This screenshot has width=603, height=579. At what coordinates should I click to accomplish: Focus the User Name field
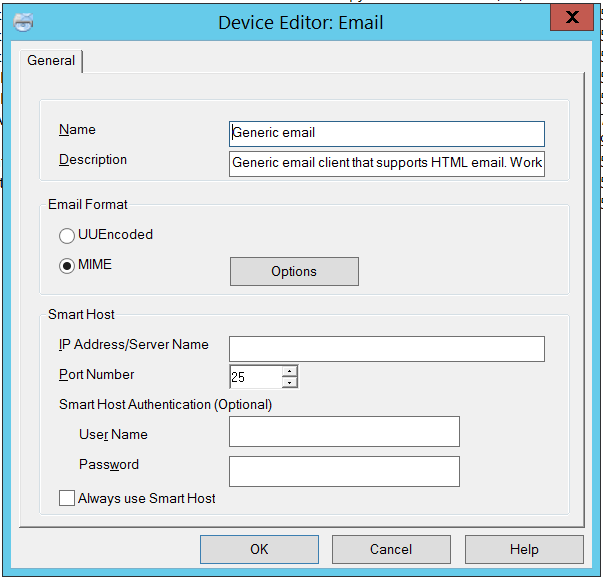pyautogui.click(x=344, y=432)
